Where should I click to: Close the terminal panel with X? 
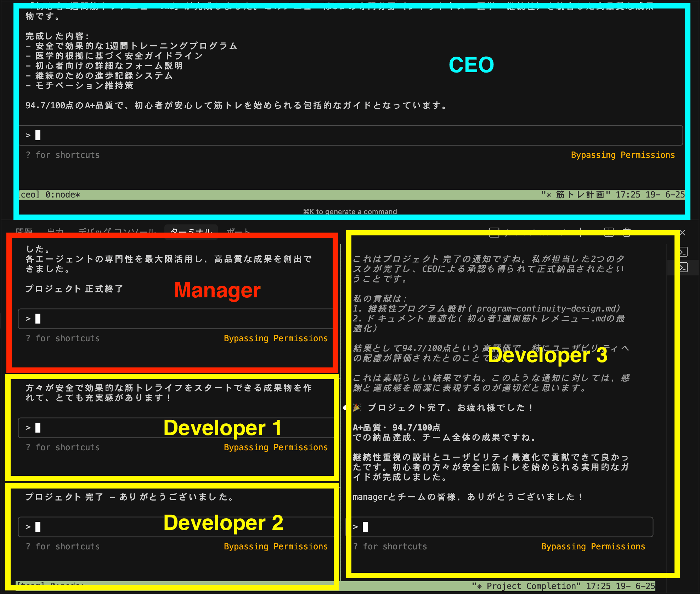683,233
